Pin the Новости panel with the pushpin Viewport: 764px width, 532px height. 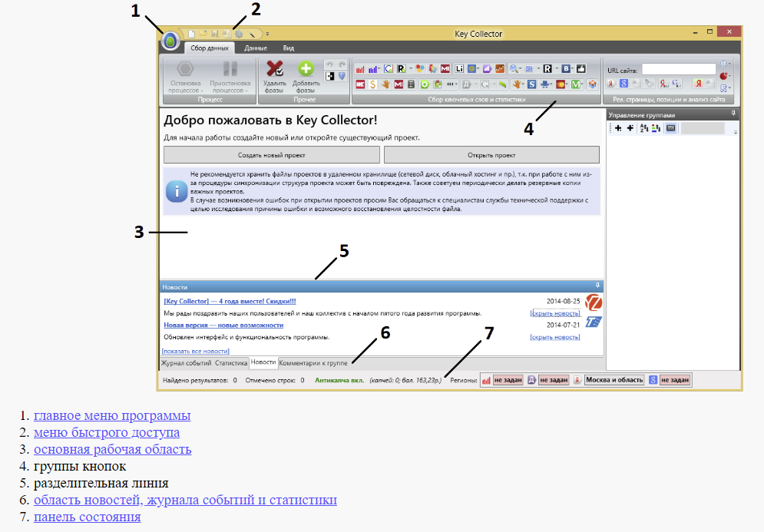597,286
